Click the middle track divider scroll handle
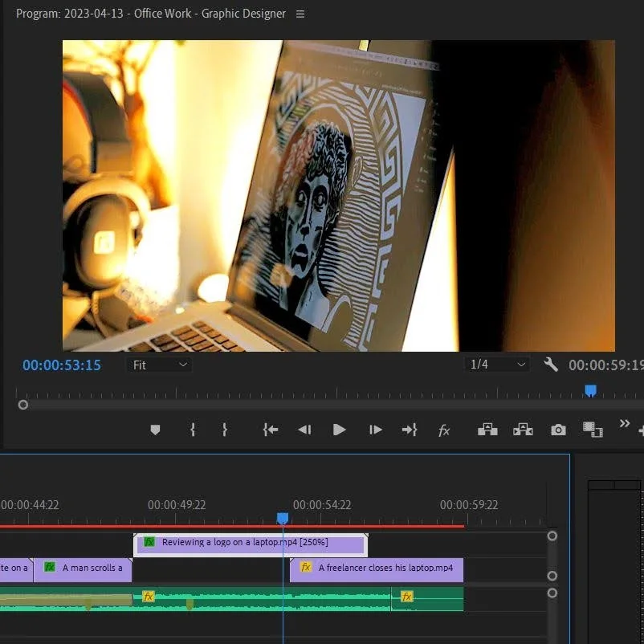644x644 pixels. pyautogui.click(x=552, y=576)
